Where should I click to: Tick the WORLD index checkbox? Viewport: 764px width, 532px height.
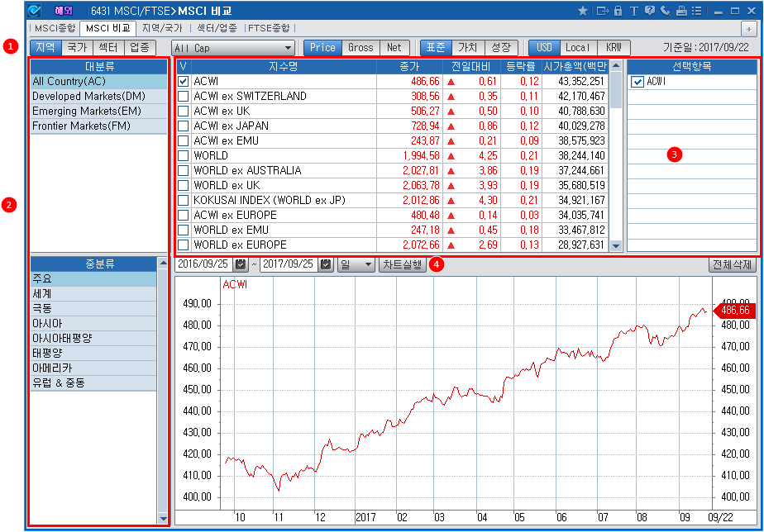coord(184,156)
